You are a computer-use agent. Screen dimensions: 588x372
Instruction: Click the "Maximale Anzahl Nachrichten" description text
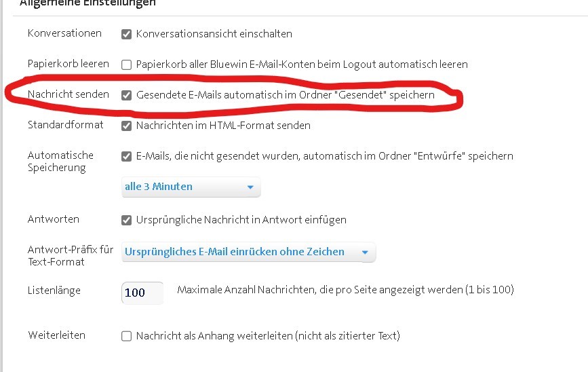click(345, 291)
